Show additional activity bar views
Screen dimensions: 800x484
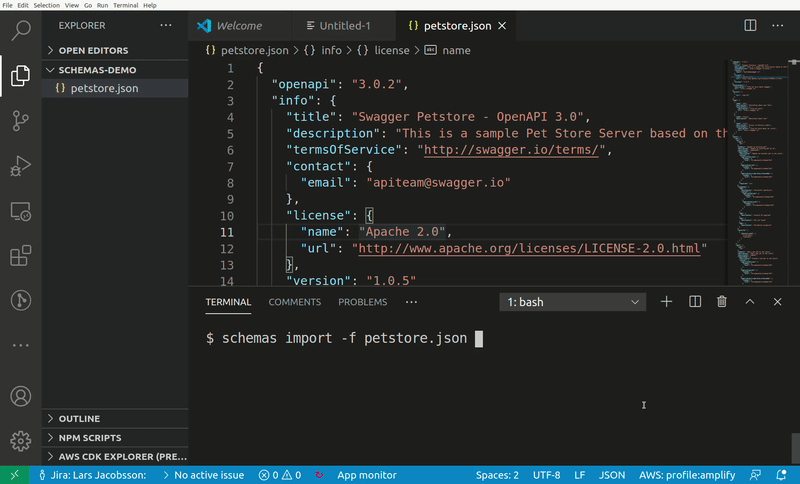point(20,345)
